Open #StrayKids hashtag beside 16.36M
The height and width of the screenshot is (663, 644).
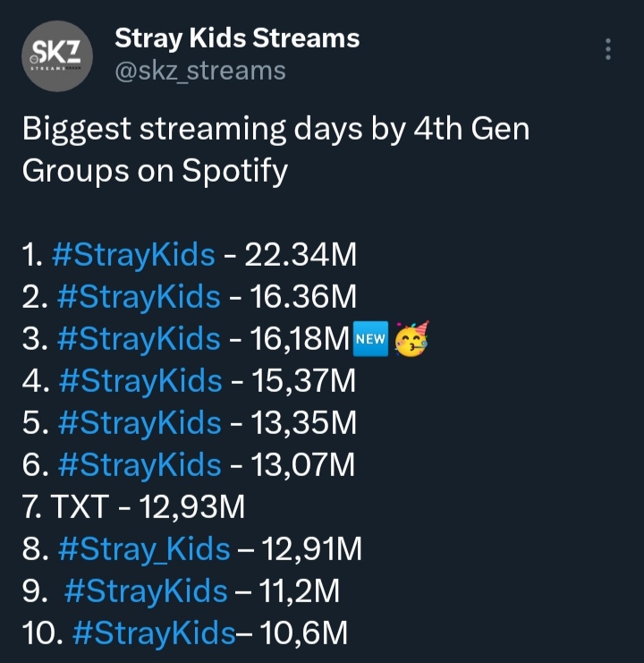tap(139, 297)
